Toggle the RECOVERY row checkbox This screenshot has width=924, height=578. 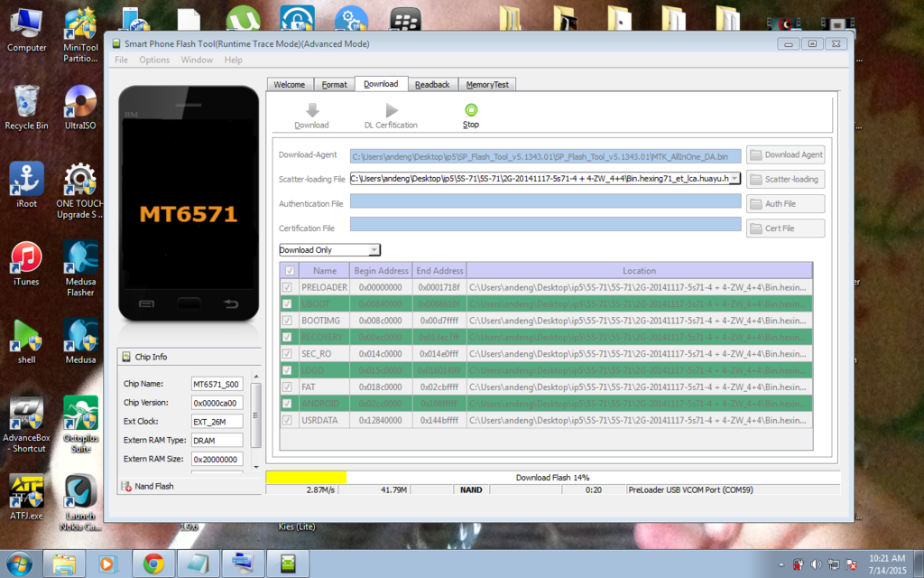tap(287, 337)
